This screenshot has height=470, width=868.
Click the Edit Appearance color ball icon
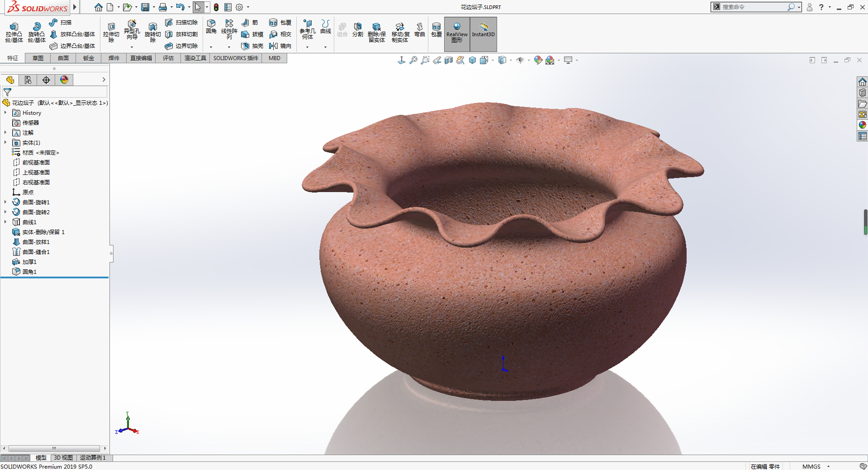pos(538,60)
